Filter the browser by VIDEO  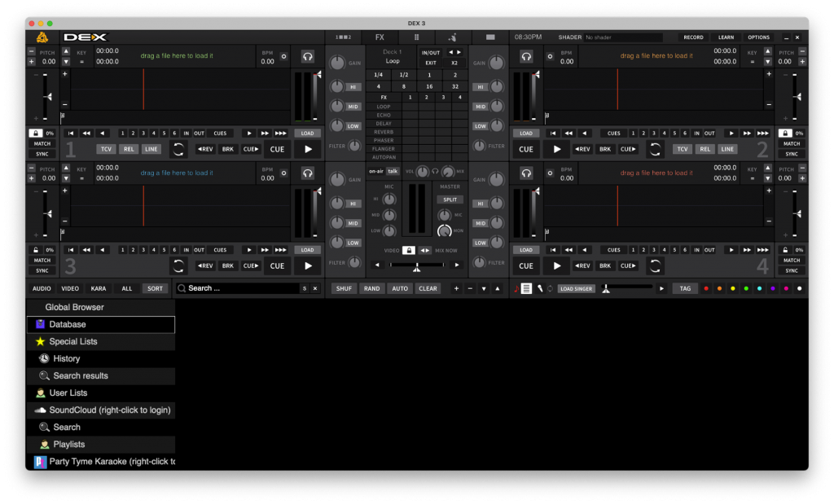tap(70, 289)
